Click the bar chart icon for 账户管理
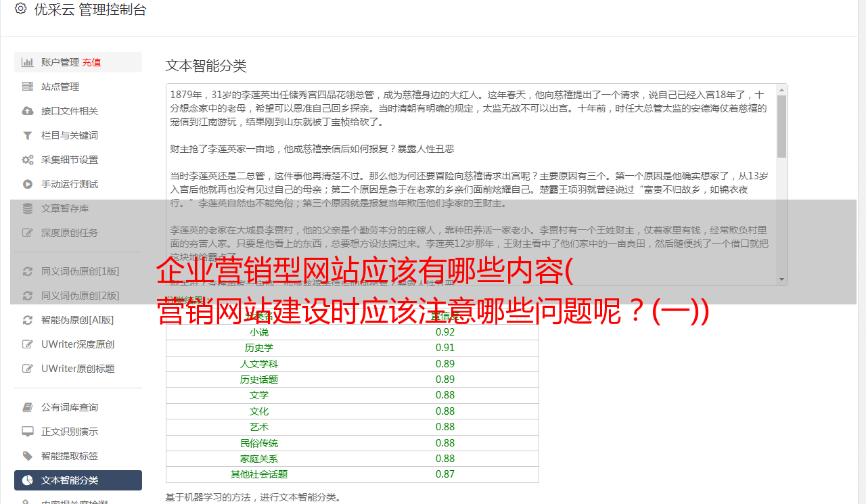This screenshot has width=866, height=504. pos(28,62)
